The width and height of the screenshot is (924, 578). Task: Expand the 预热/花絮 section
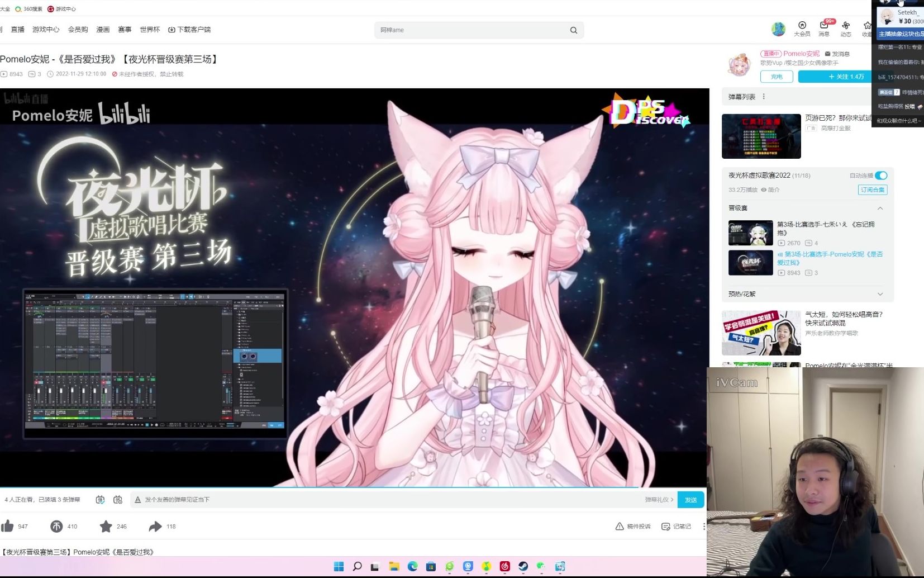click(x=880, y=294)
